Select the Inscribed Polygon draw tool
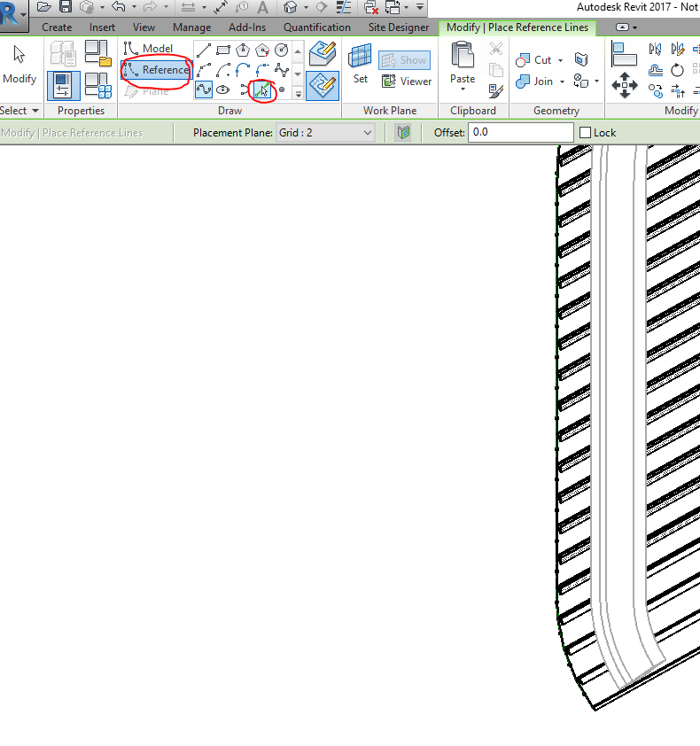Viewport: 700px width, 746px height. 243,50
